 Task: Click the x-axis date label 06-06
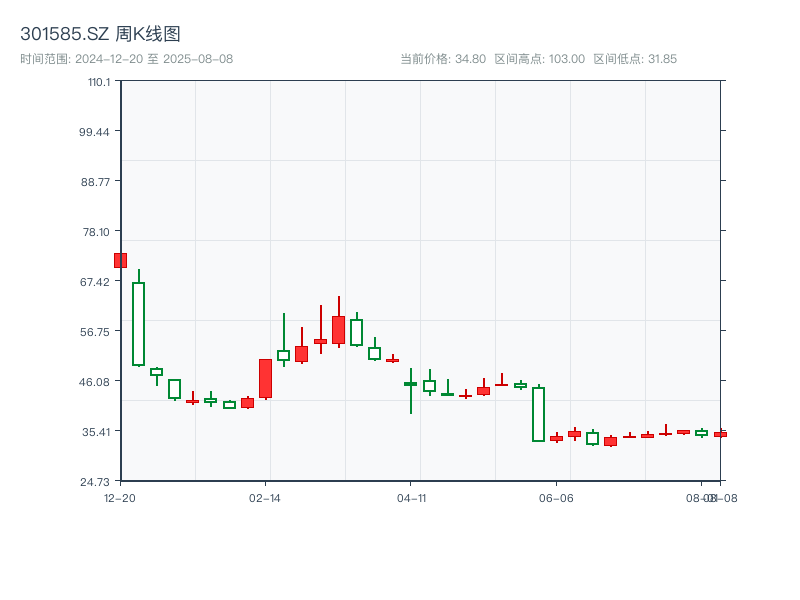click(x=556, y=498)
